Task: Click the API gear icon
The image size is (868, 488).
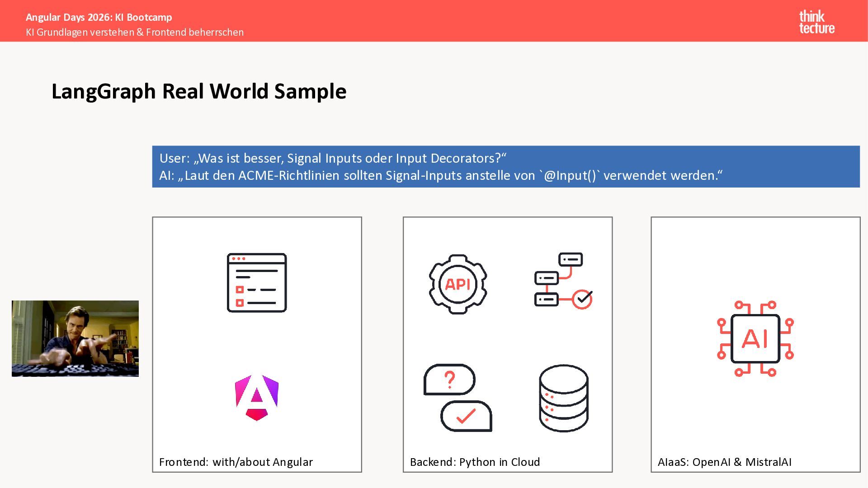Action: point(458,284)
